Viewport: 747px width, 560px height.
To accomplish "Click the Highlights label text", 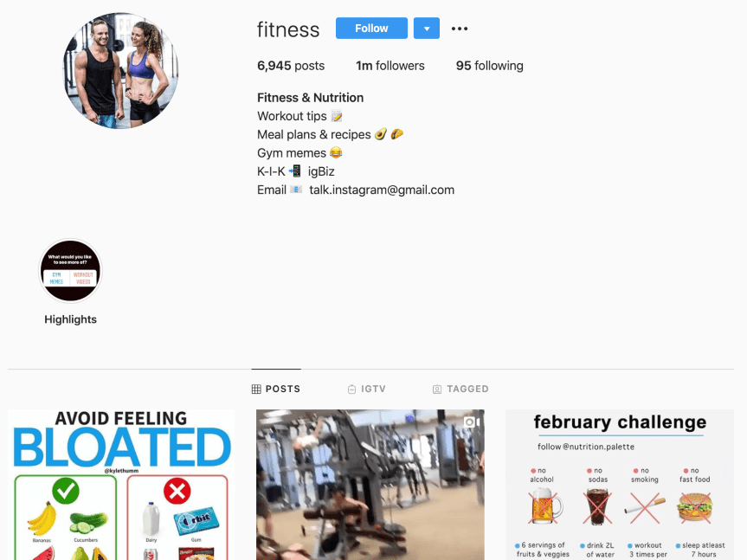I will 70,319.
